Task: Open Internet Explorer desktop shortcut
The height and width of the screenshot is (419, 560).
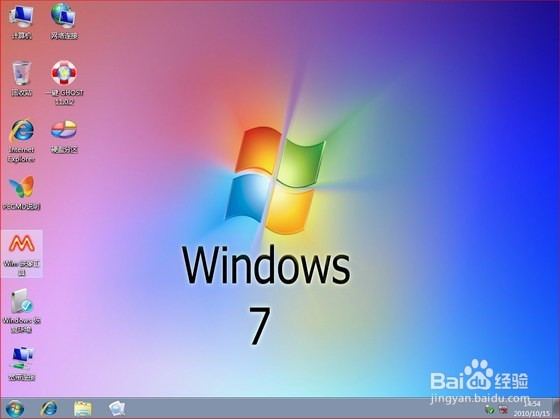Action: (21, 140)
